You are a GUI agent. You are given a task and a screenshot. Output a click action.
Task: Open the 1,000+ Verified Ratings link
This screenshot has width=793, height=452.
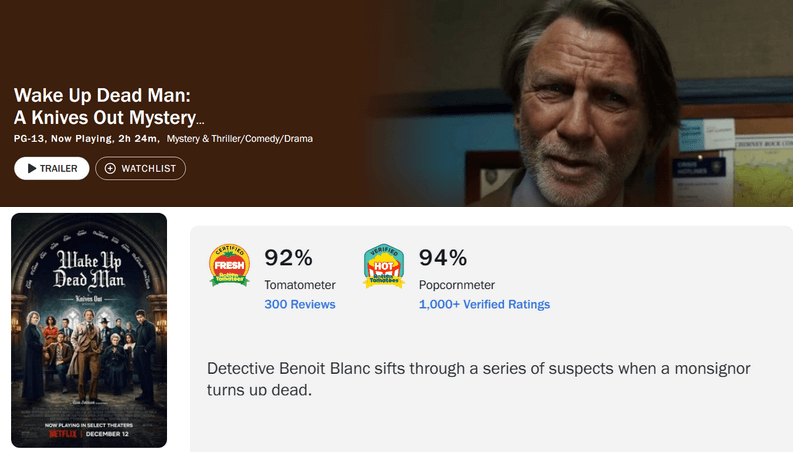[x=484, y=304]
